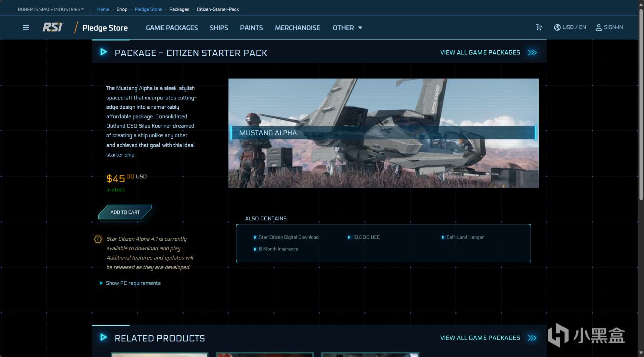Follow top VIEW ALL GAME PACKAGES link
The image size is (644, 357).
pos(480,52)
